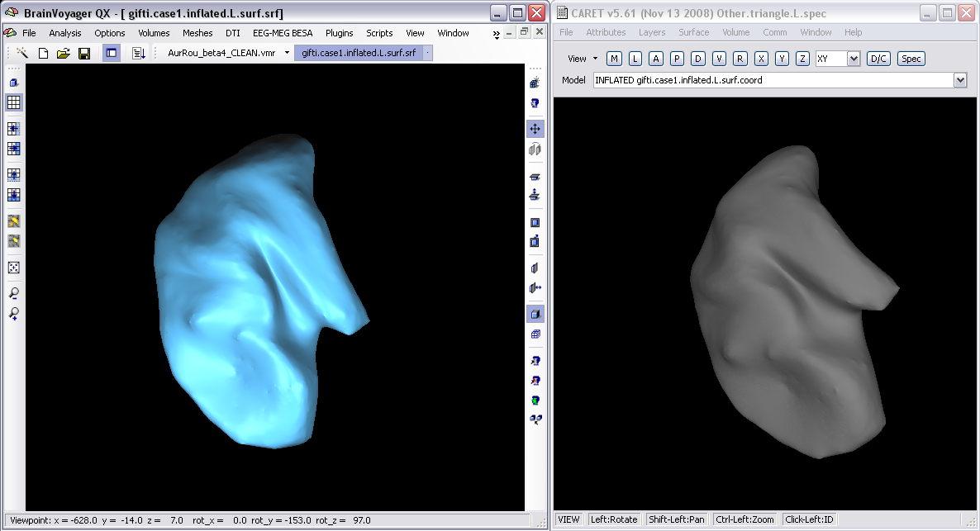Click the Viewpoint coordinates status text
Screen dimensions: 980x531
click(x=191, y=520)
